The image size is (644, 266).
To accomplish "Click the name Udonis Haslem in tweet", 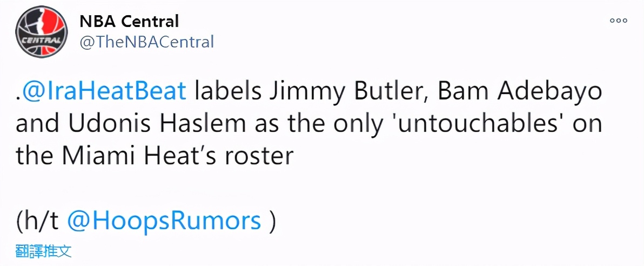I will [144, 124].
